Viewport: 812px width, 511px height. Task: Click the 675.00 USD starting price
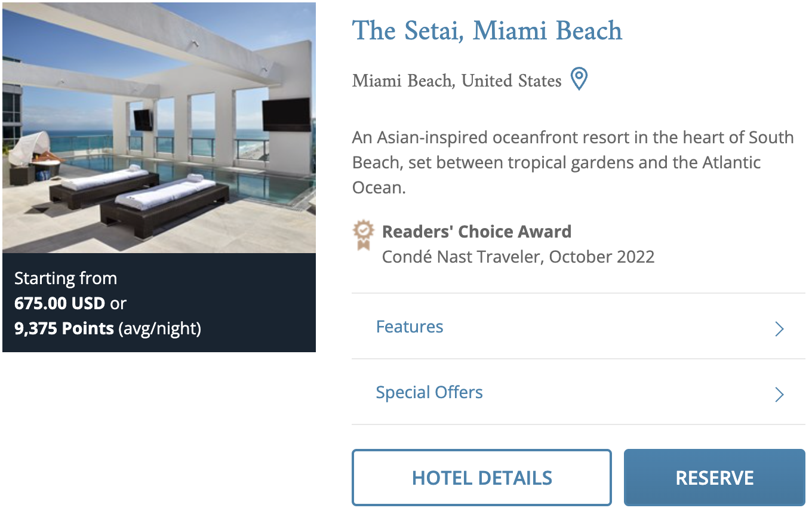click(x=60, y=303)
